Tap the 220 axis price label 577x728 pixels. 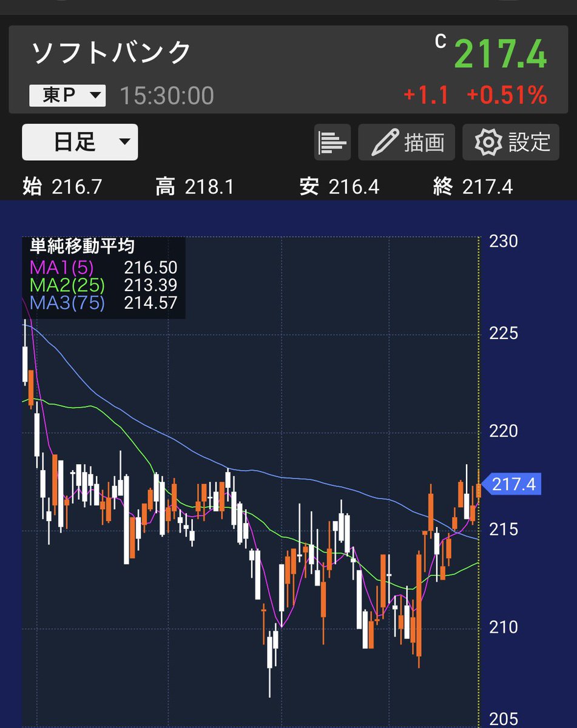point(504,431)
